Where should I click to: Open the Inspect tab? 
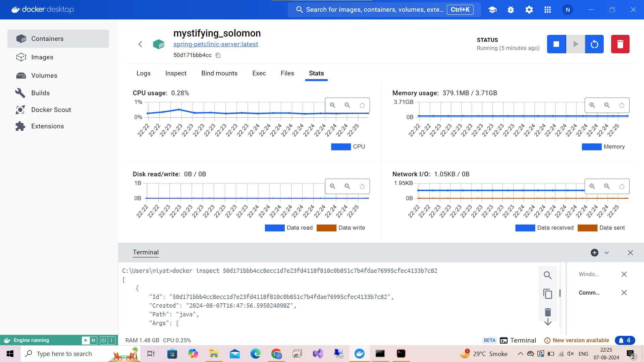coord(176,73)
